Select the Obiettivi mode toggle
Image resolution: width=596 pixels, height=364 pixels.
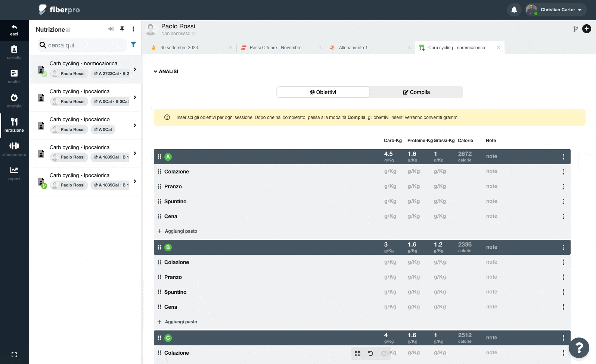323,92
